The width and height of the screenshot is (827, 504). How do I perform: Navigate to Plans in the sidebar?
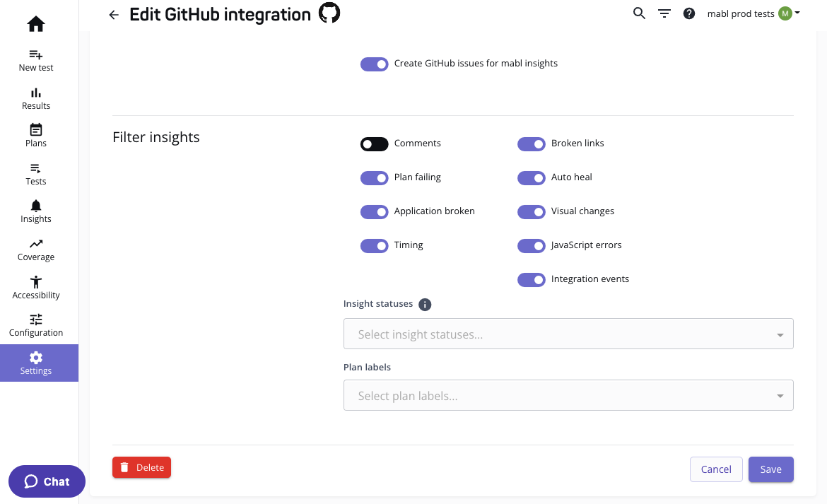(x=36, y=136)
